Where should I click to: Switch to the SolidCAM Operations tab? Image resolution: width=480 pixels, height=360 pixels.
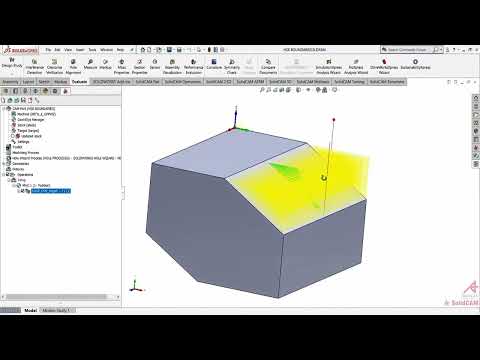tap(183, 82)
